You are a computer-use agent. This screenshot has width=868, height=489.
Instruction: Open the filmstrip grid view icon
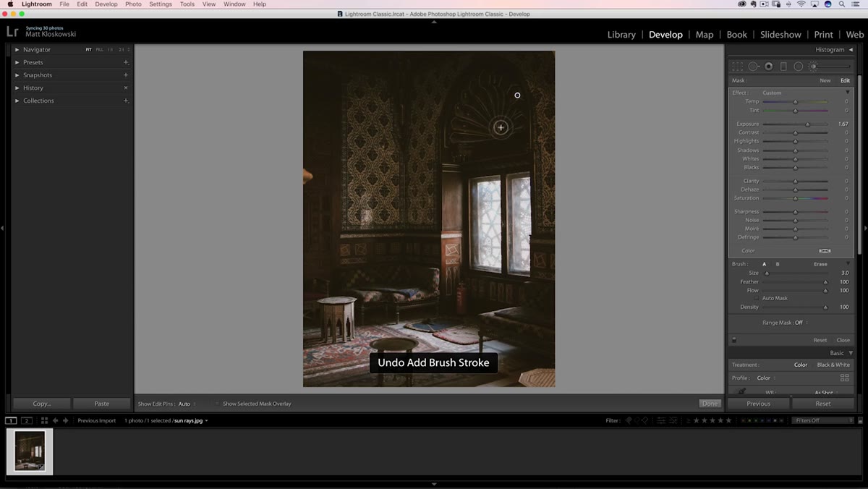tap(44, 420)
